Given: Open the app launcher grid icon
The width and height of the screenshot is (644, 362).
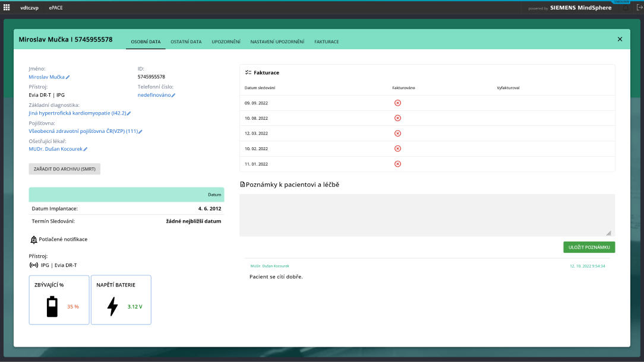Looking at the screenshot, I should pyautogui.click(x=7, y=8).
